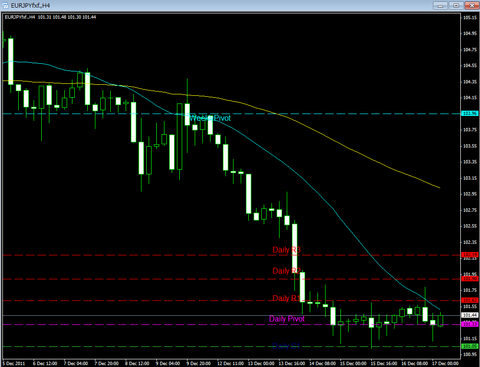This screenshot has height=367, width=480.
Task: Click the 14 Dec 08:00 time axis label
Action: 322,363
